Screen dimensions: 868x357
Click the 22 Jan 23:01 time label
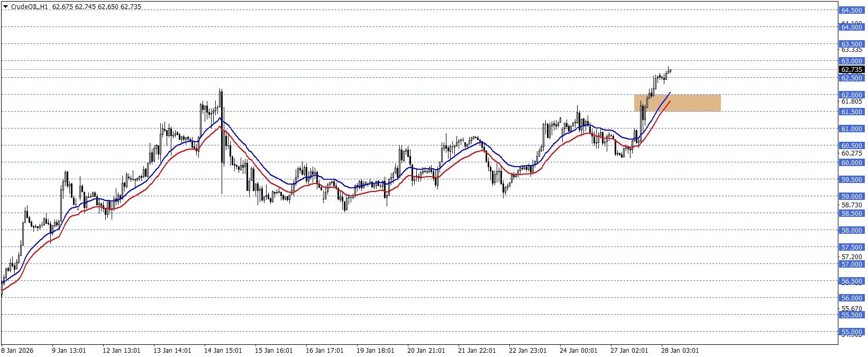point(527,351)
